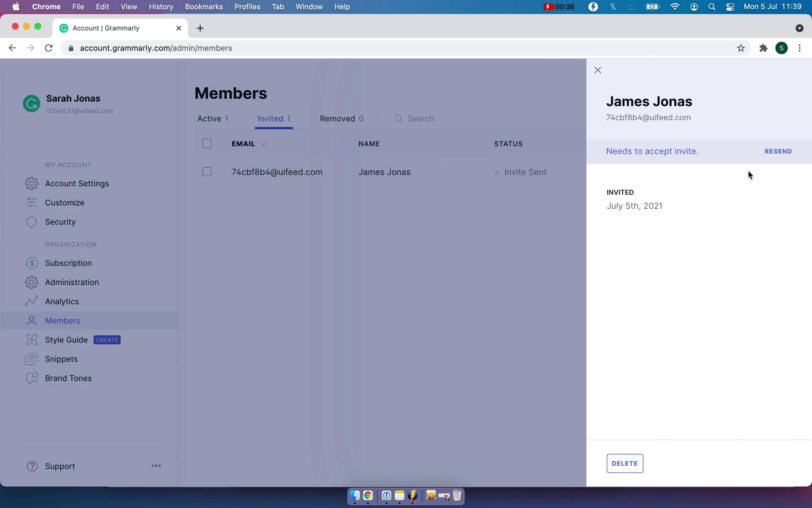Open the Analytics page link
The image size is (812, 508).
(62, 301)
